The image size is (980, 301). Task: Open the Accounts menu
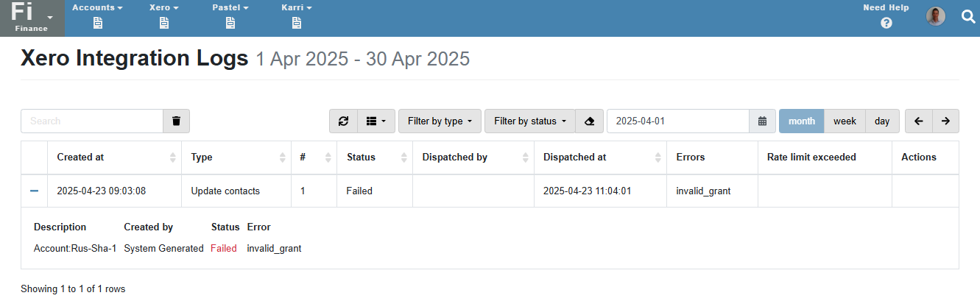[x=97, y=7]
